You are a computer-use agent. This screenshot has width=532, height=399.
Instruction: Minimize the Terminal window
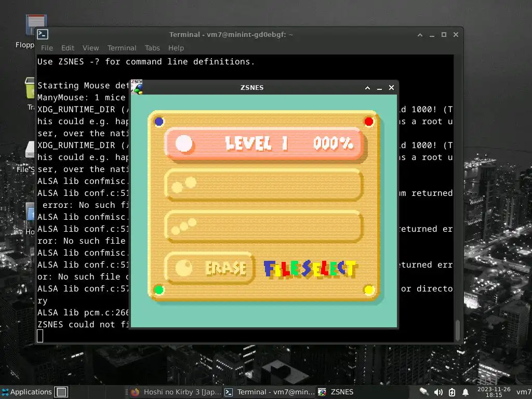[432, 35]
